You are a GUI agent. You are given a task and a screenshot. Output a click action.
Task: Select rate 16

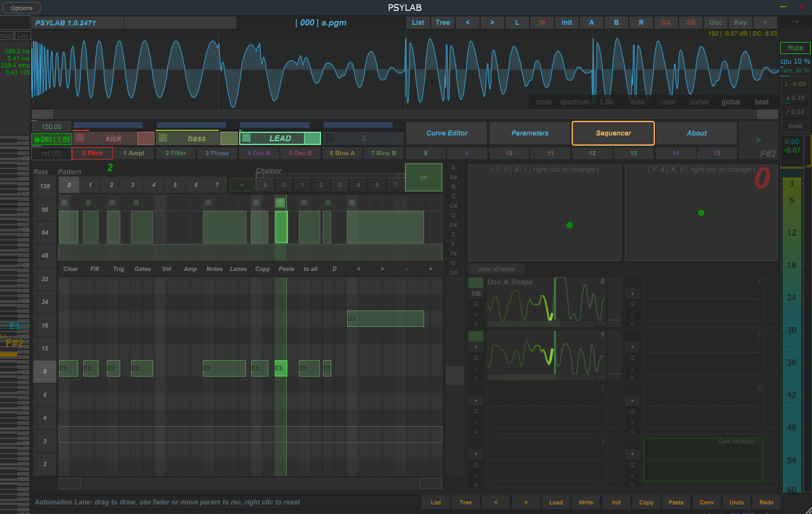(45, 326)
